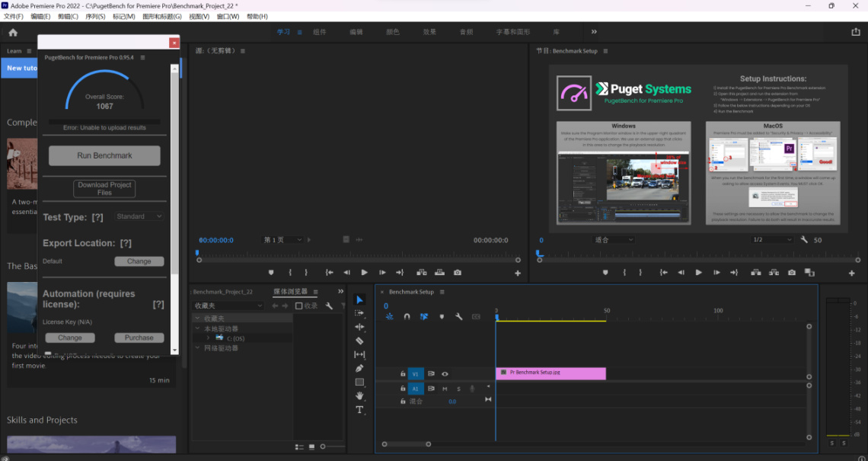Select the Pr Benchmark Setup.jpg clip in the timeline

(550, 373)
